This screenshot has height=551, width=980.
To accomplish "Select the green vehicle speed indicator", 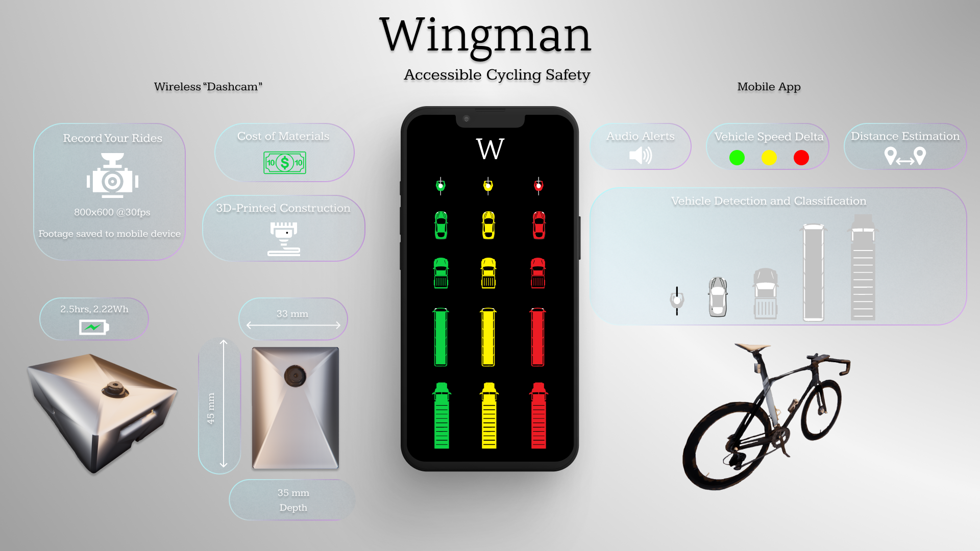I will click(x=734, y=158).
